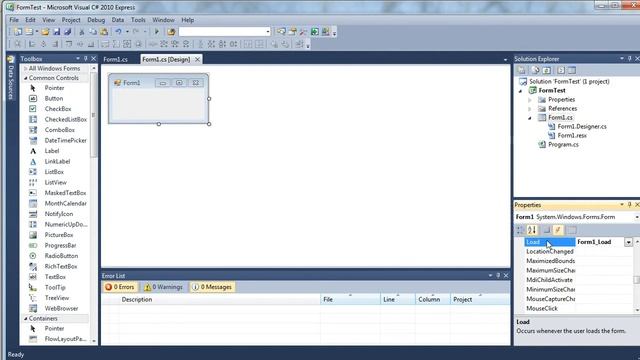The height and width of the screenshot is (360, 640).
Task: Select the LocationChanged event row
Action: (549, 252)
